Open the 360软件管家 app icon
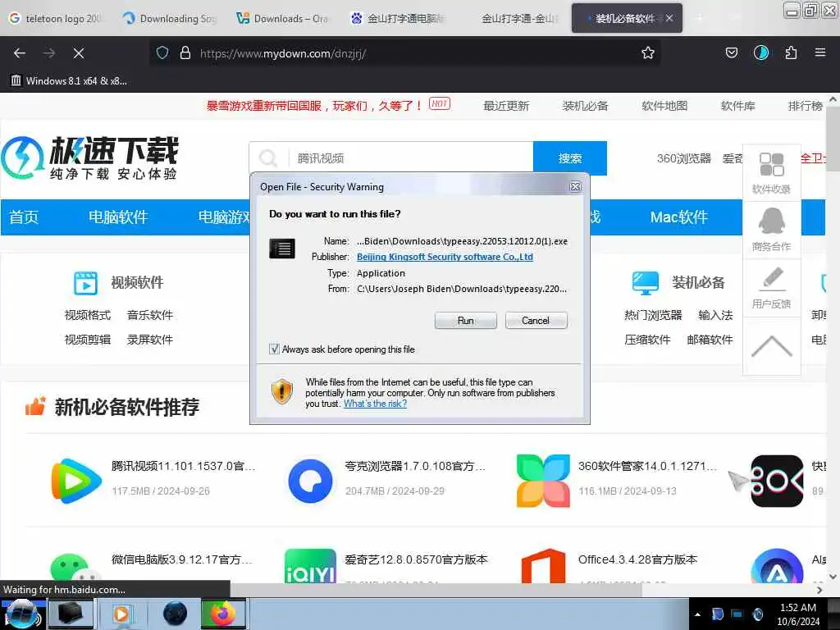 tap(543, 481)
